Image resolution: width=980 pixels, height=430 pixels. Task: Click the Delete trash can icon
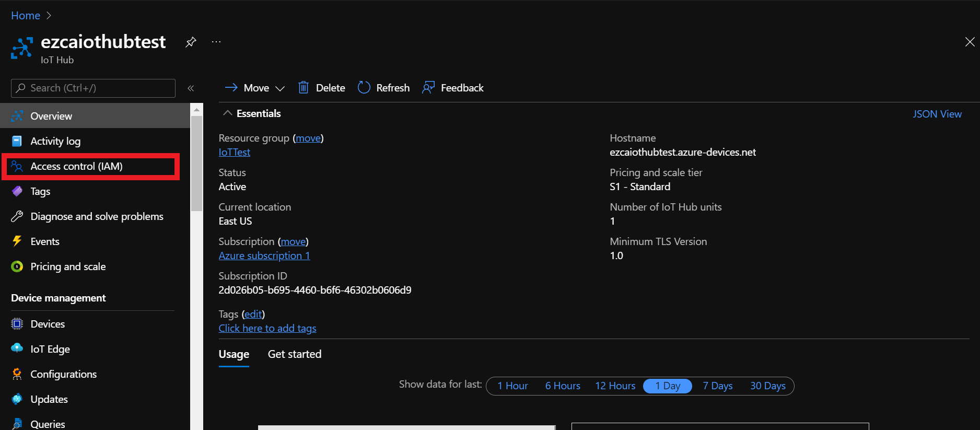click(x=304, y=88)
